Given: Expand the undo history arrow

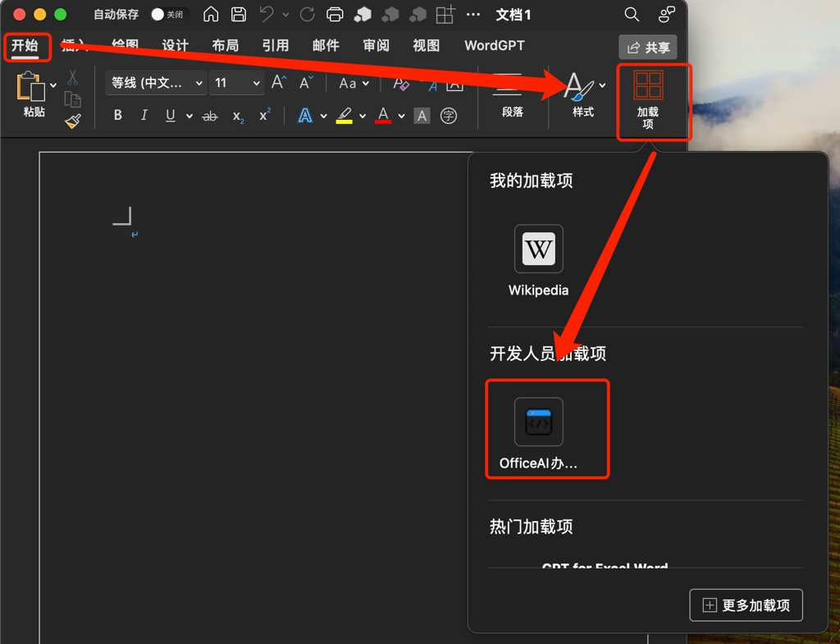Looking at the screenshot, I should [285, 15].
